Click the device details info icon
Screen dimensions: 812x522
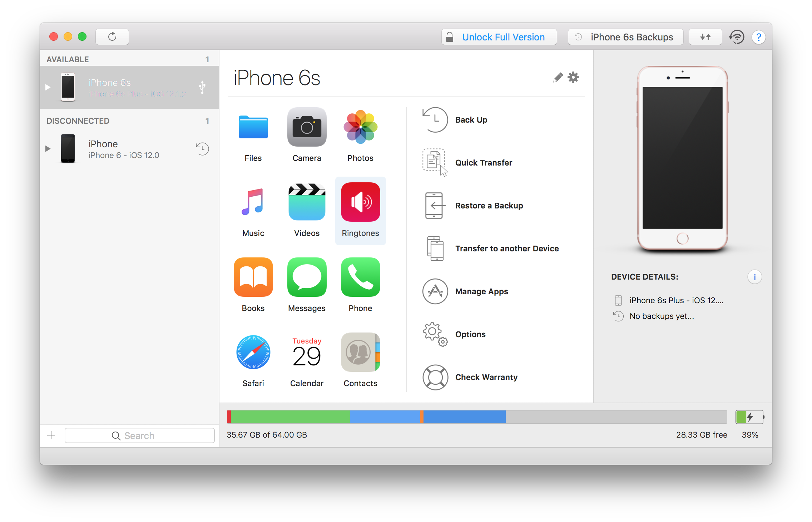(x=754, y=277)
